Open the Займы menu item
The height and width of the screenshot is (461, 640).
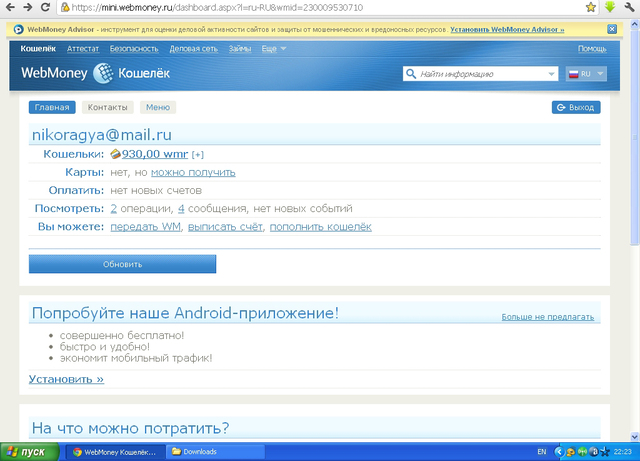(x=240, y=49)
